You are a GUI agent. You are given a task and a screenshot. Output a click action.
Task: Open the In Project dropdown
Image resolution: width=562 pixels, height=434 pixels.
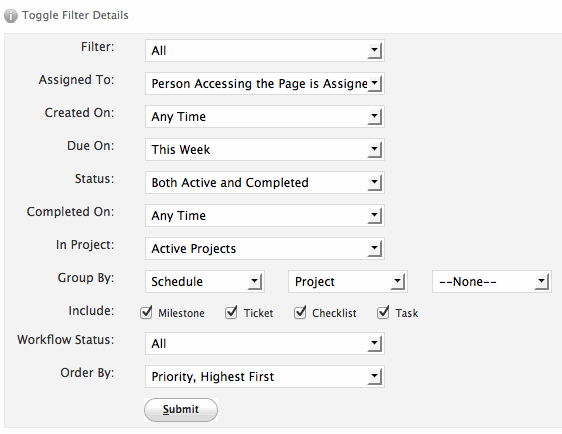point(265,248)
